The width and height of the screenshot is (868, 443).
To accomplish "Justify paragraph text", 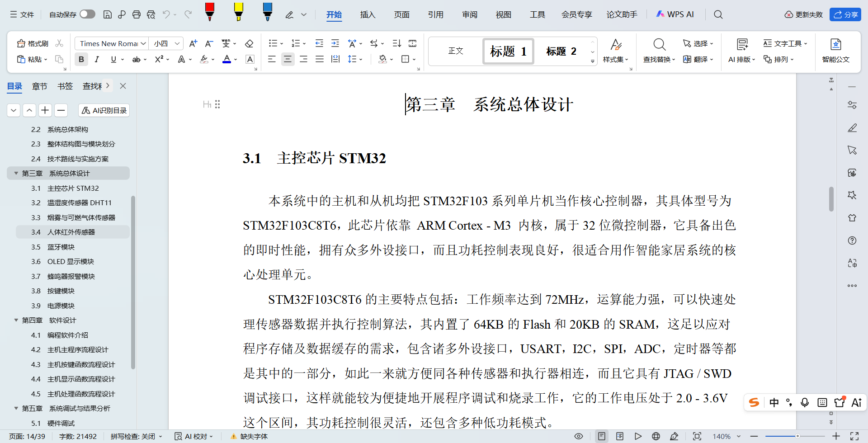I will pyautogui.click(x=320, y=59).
